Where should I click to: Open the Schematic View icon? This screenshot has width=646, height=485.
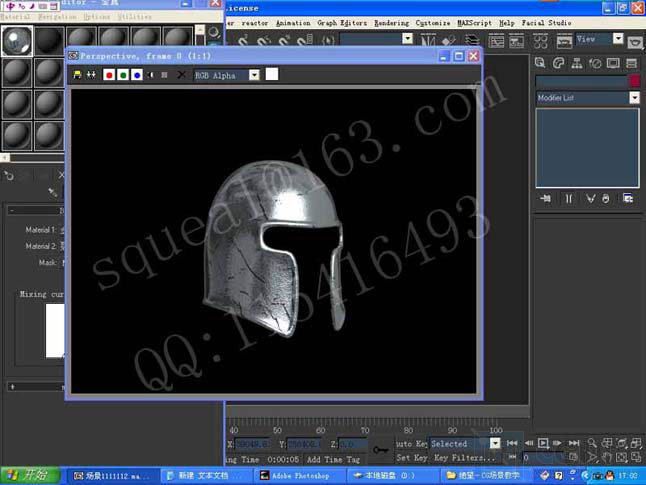pos(516,41)
